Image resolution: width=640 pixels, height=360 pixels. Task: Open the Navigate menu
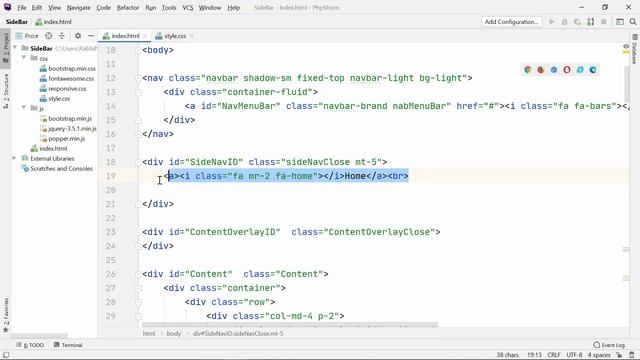(x=78, y=7)
